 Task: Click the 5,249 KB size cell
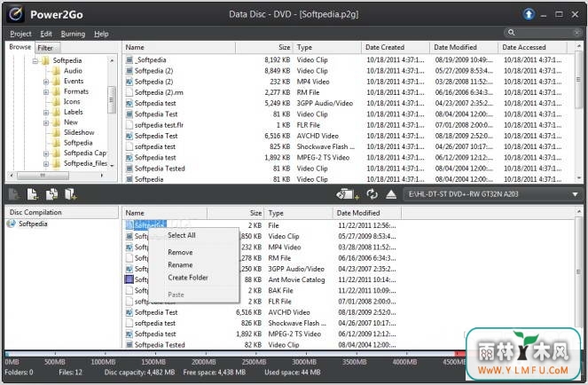pos(277,103)
